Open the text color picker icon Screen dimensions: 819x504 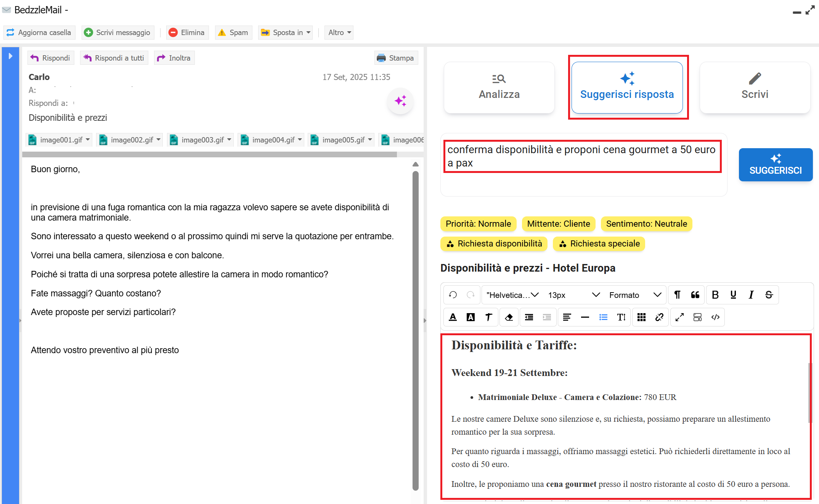[x=453, y=317]
